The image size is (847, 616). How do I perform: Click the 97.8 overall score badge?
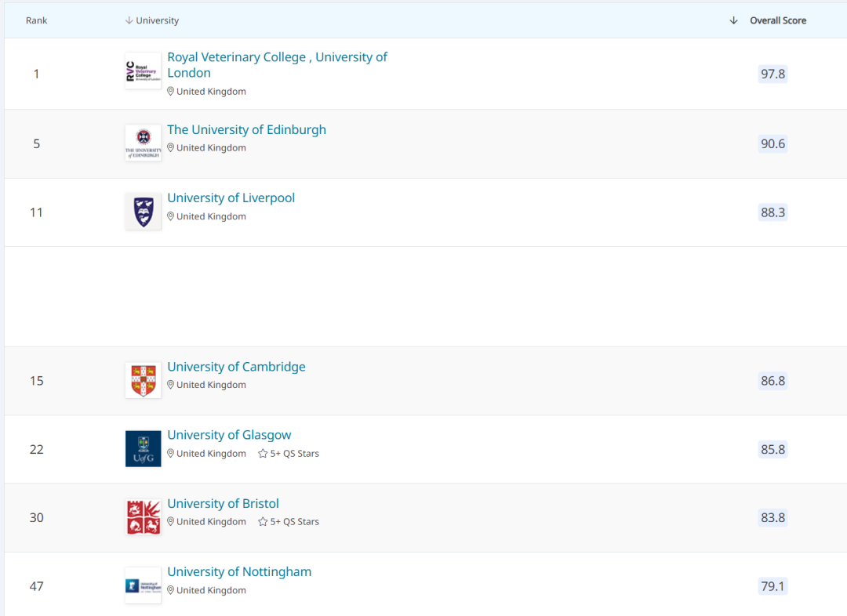pyautogui.click(x=772, y=74)
